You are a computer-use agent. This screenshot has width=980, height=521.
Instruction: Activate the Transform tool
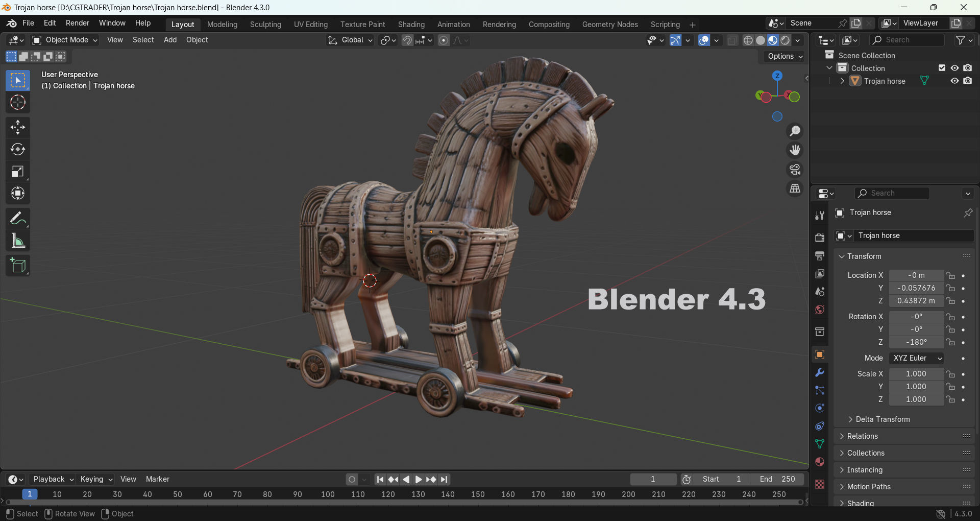[18, 193]
